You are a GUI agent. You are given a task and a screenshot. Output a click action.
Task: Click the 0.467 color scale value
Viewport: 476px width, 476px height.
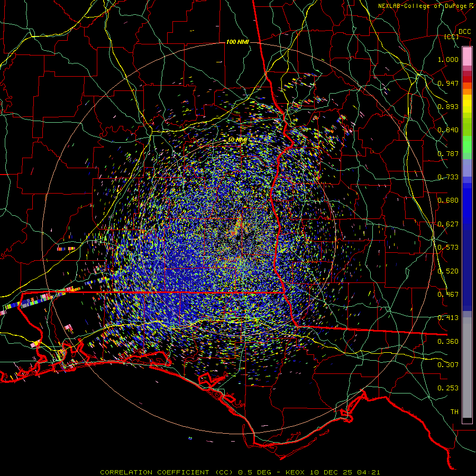448,295
